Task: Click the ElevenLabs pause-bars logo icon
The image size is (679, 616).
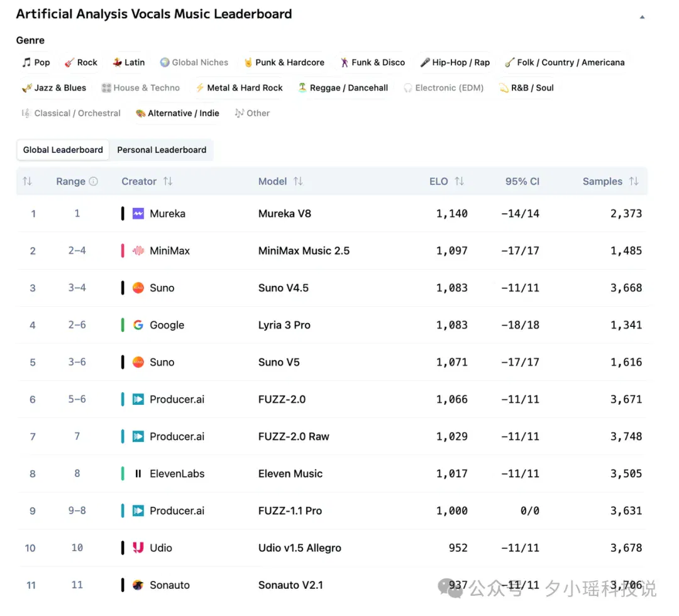Action: (x=138, y=473)
